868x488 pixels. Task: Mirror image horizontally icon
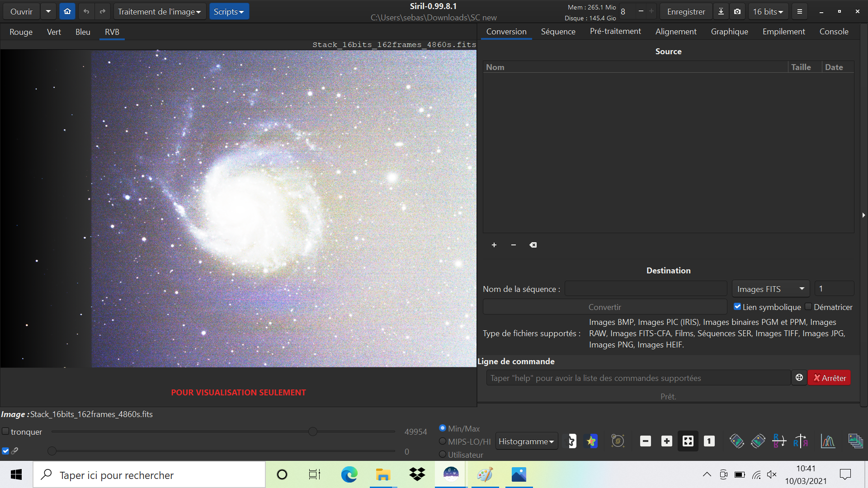[x=801, y=441]
